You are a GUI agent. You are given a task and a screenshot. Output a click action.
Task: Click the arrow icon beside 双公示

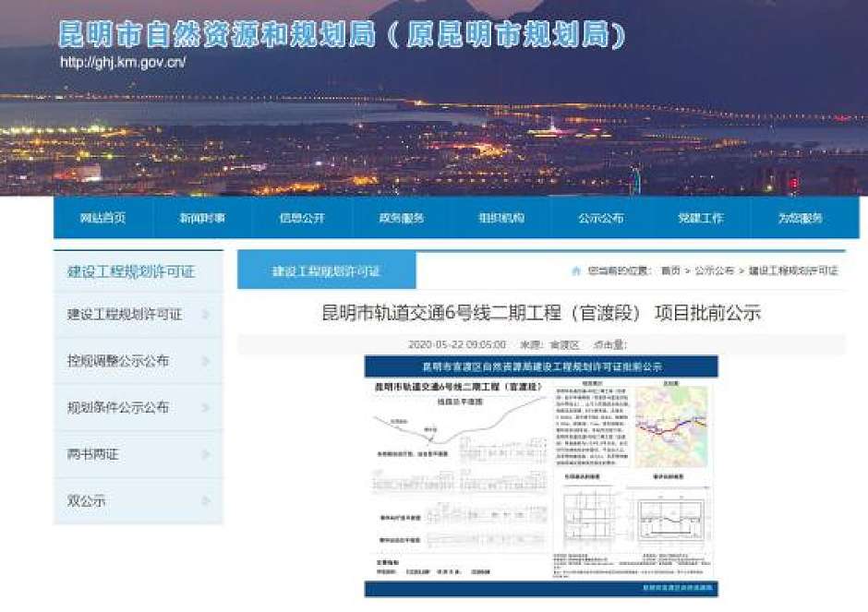pos(205,501)
